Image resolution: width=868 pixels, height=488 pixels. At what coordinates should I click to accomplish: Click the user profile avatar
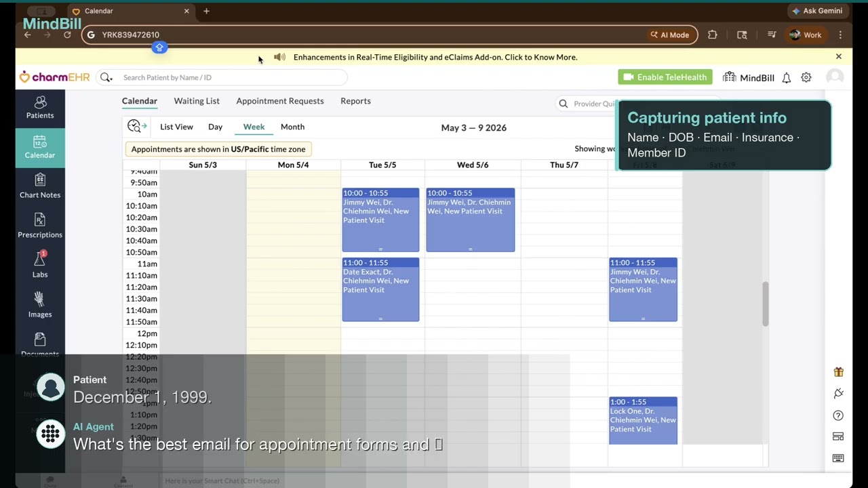(x=835, y=77)
